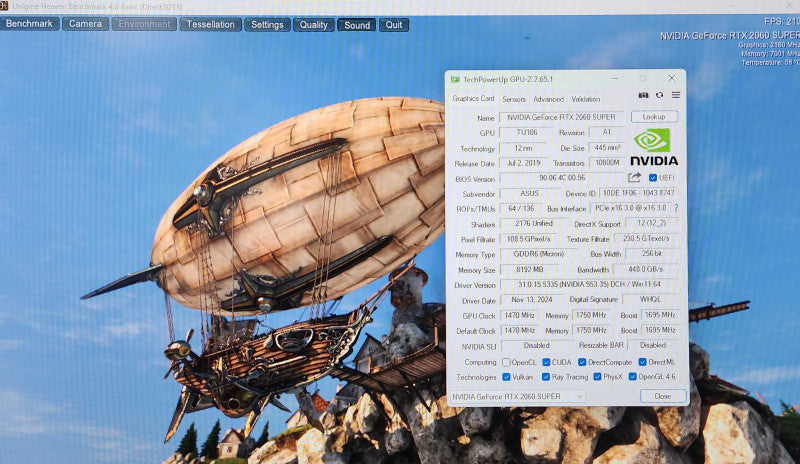Click the Release Date value Jul 2, 2019
The image size is (800, 464).
point(523,163)
